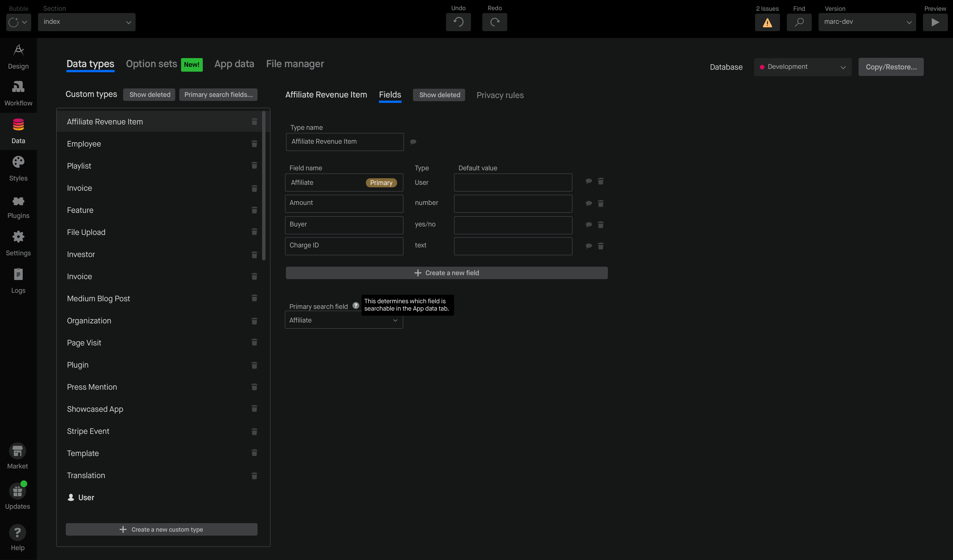Open the Version marc-dev dropdown
The image size is (953, 560).
(867, 22)
